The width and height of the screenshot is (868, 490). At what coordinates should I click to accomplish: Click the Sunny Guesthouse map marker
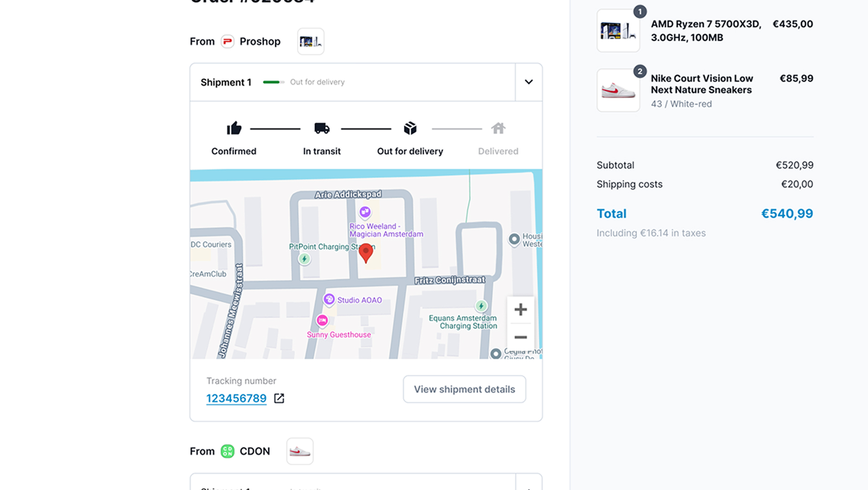tap(322, 321)
